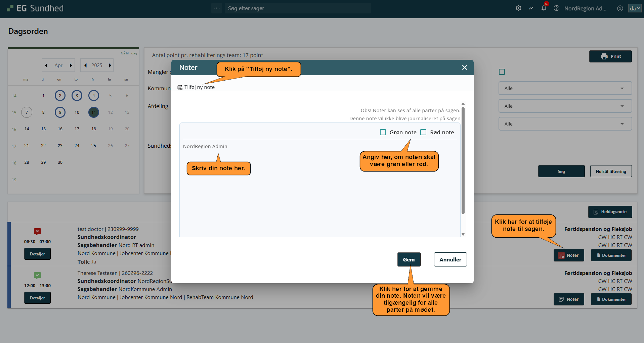Click Gå til i dag link
The width and height of the screenshot is (644, 343).
point(129,53)
